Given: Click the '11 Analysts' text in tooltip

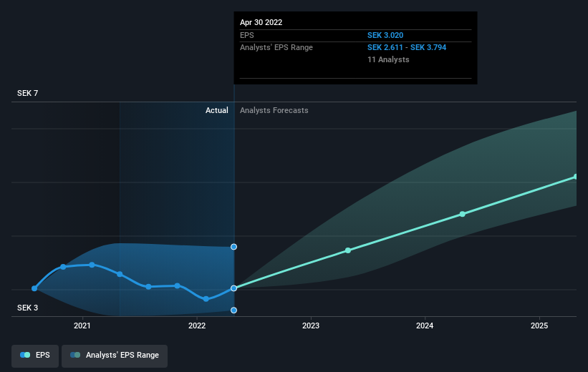Looking at the screenshot, I should [x=388, y=59].
